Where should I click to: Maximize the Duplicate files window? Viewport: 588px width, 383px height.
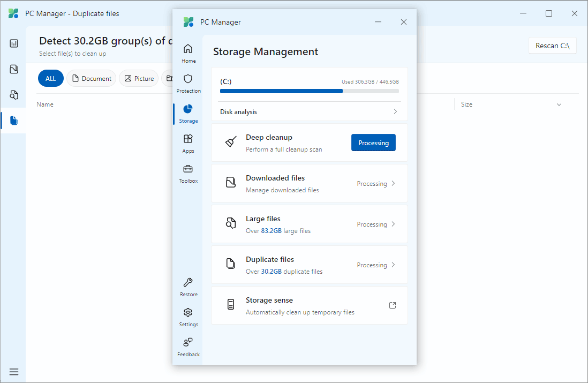point(548,13)
